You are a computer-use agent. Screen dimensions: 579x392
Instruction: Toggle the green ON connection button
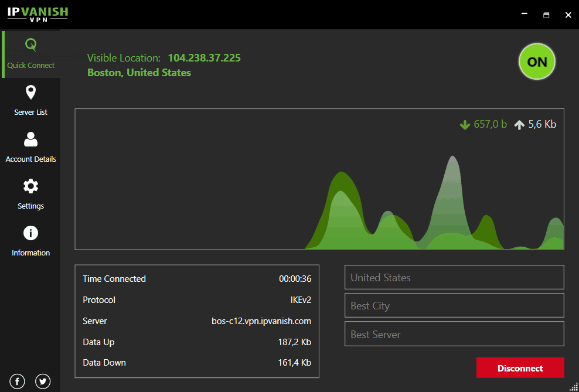pos(537,62)
